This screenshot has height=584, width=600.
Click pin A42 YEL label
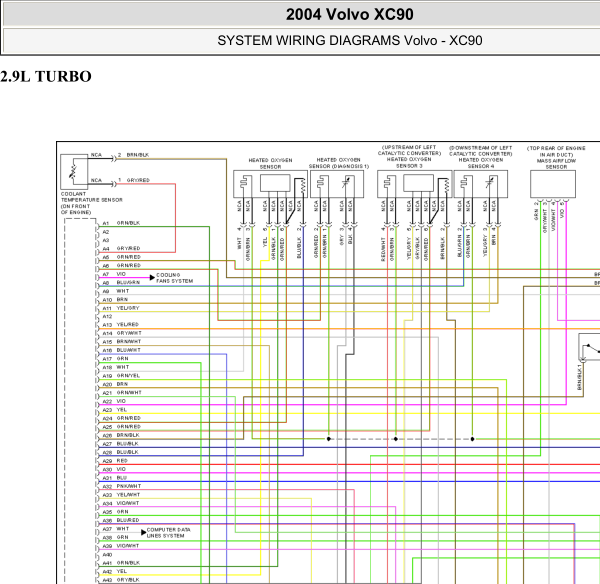pos(114,571)
